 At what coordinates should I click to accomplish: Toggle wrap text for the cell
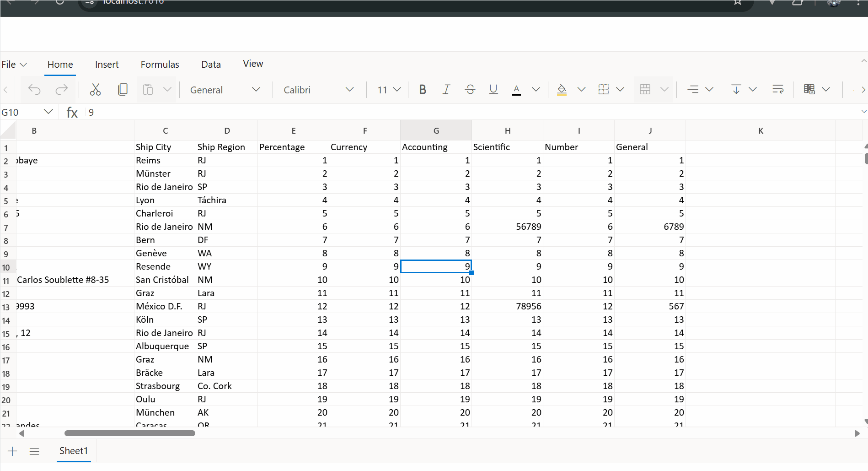click(x=777, y=89)
